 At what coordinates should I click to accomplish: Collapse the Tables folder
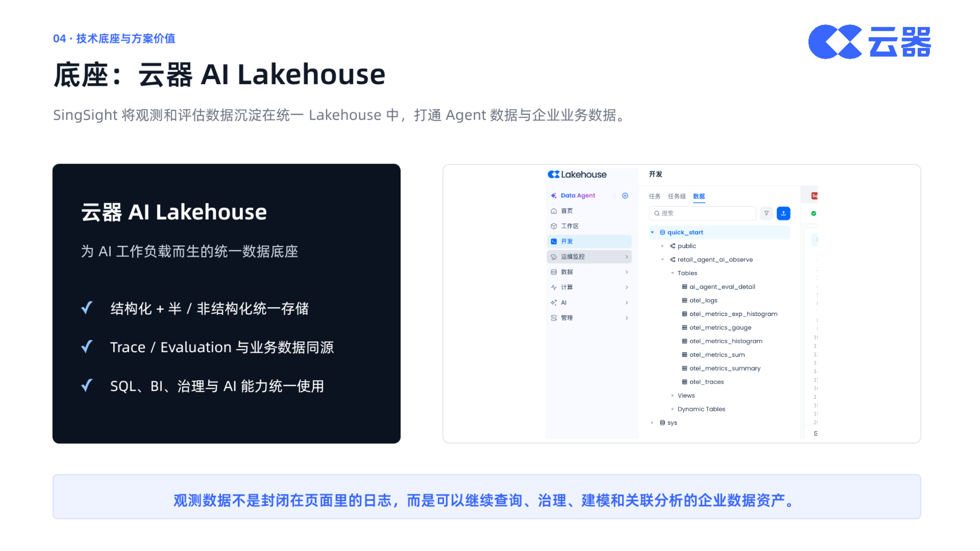coord(672,273)
